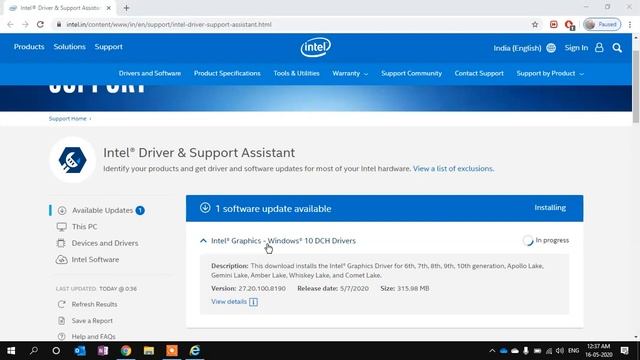The image size is (640, 360).
Task: Select This PC in the sidebar
Action: (x=84, y=227)
